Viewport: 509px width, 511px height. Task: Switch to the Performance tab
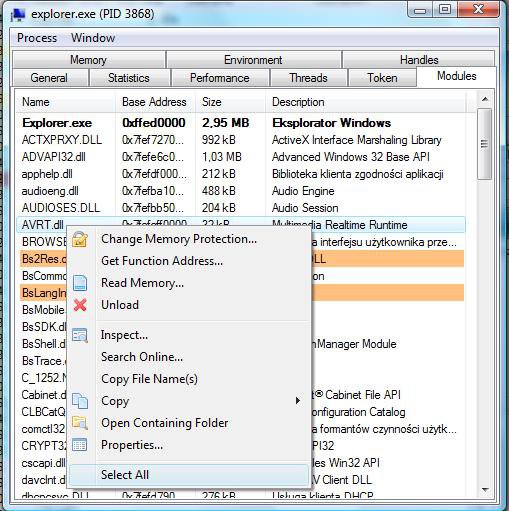tap(220, 78)
